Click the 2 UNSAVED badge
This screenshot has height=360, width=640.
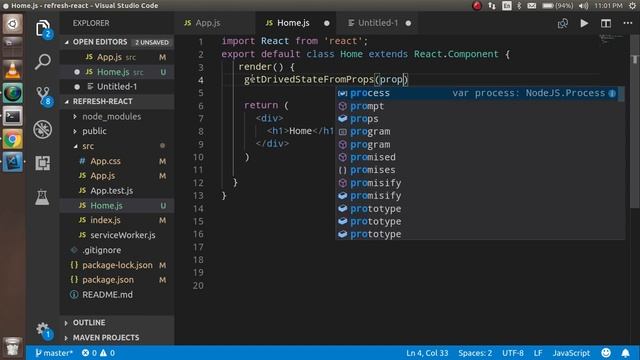(152, 42)
